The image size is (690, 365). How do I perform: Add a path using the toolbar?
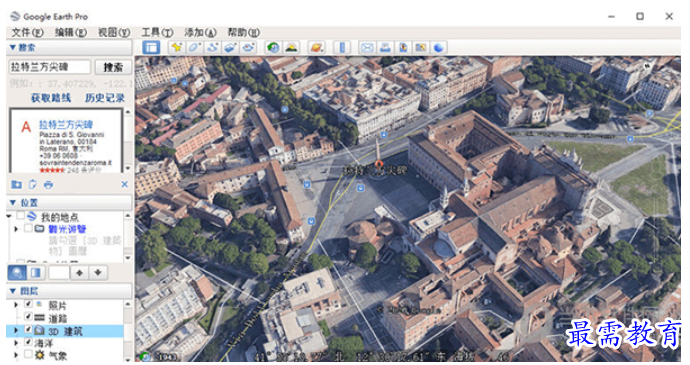[213, 48]
